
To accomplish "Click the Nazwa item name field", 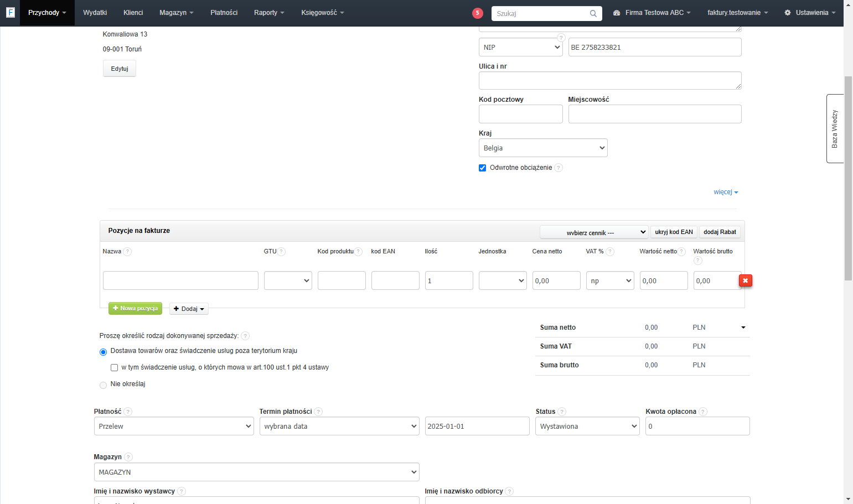I will (x=180, y=280).
